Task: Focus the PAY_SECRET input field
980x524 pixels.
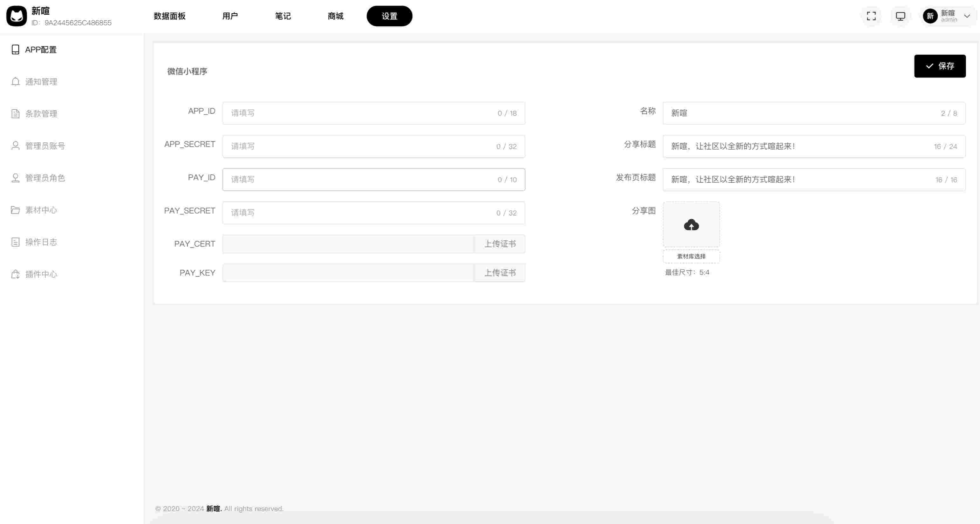Action: (361, 213)
